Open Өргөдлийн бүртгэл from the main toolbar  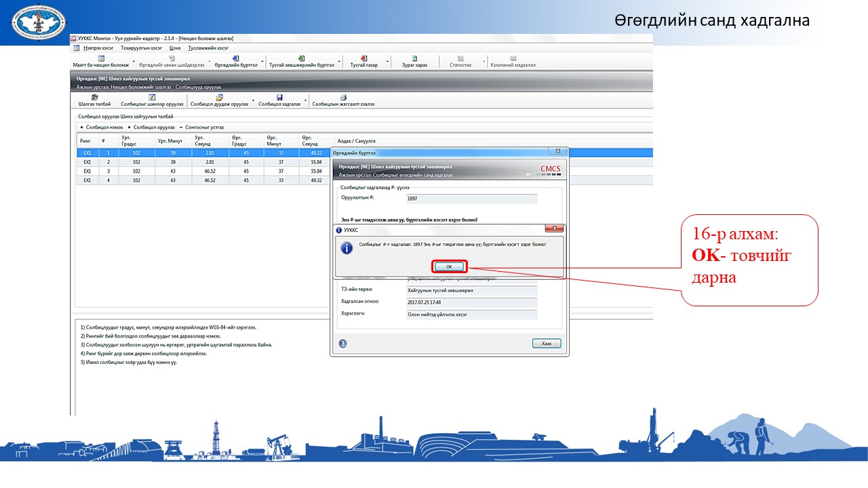click(x=236, y=58)
